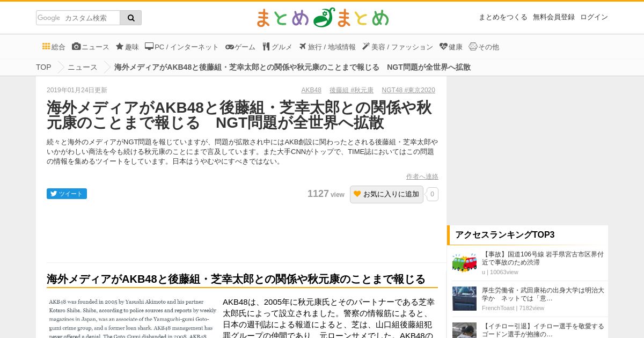
Task: Click the ツイート button
Action: click(67, 194)
